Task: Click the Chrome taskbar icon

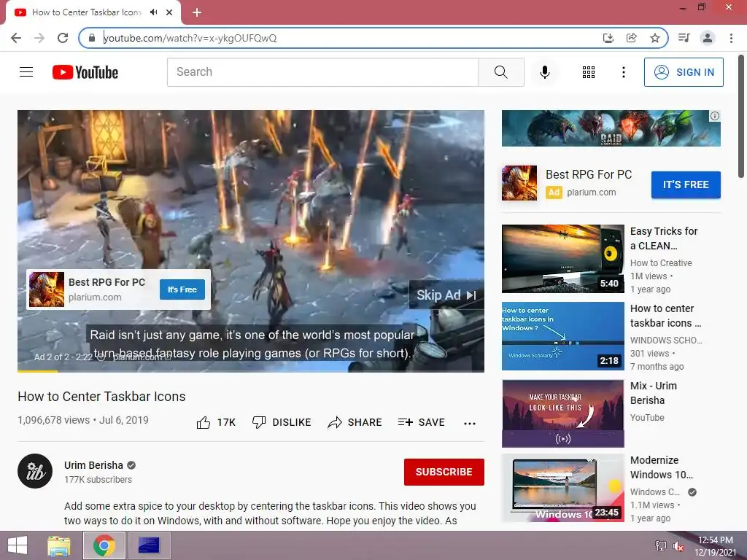Action: [104, 545]
